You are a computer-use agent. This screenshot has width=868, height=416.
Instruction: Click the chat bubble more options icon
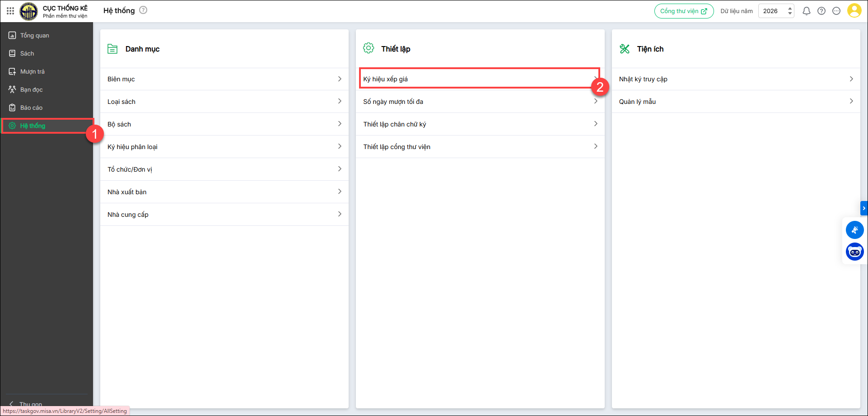tap(836, 11)
